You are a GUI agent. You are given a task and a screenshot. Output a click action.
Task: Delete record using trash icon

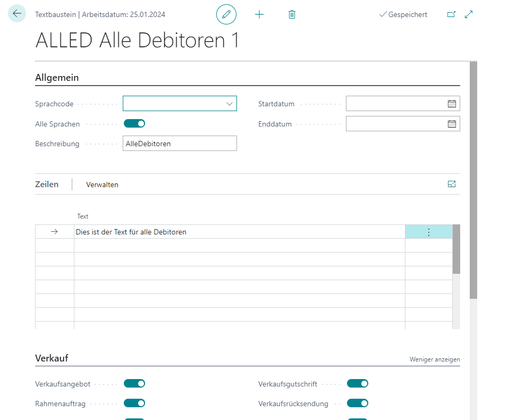point(292,14)
